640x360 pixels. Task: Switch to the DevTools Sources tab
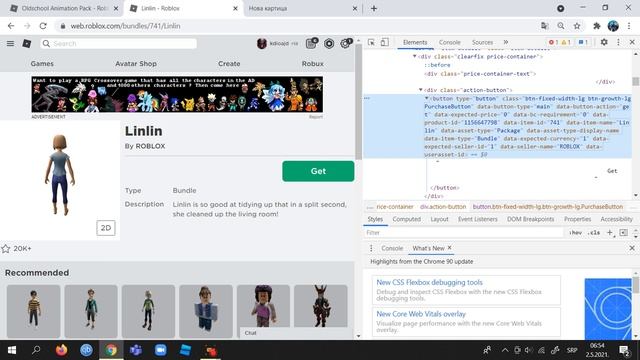(482, 42)
